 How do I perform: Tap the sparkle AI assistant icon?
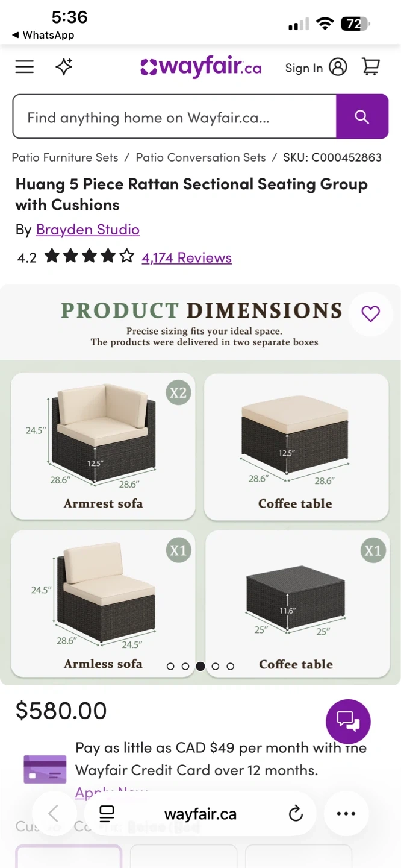coord(64,67)
